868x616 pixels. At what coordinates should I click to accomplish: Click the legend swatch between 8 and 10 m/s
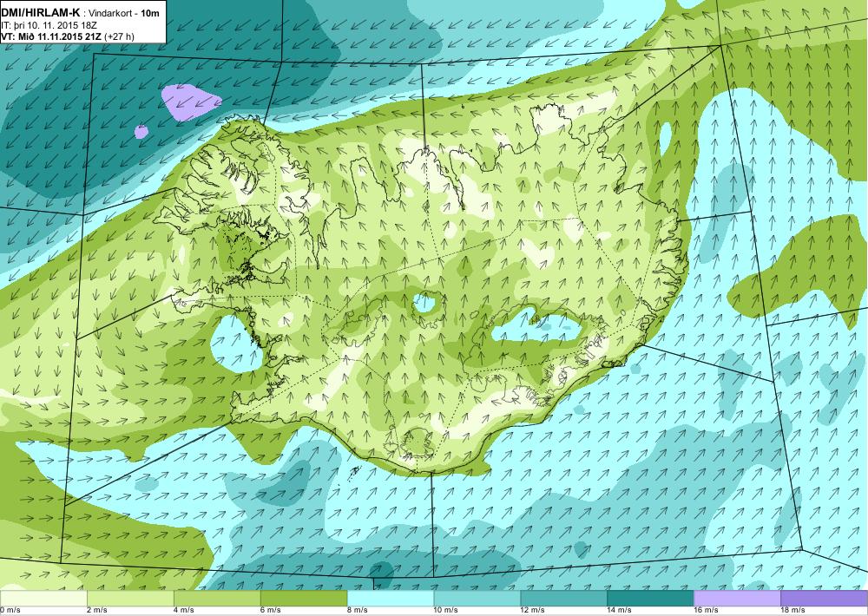(x=391, y=599)
